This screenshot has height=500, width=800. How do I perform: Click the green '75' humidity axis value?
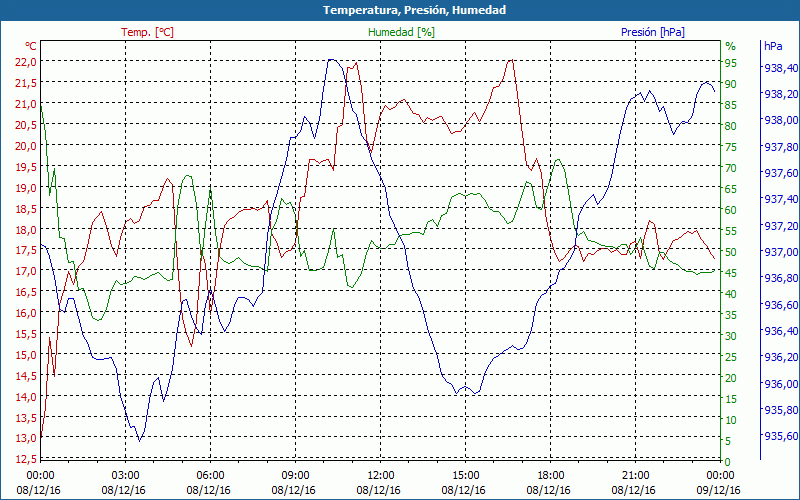click(731, 147)
